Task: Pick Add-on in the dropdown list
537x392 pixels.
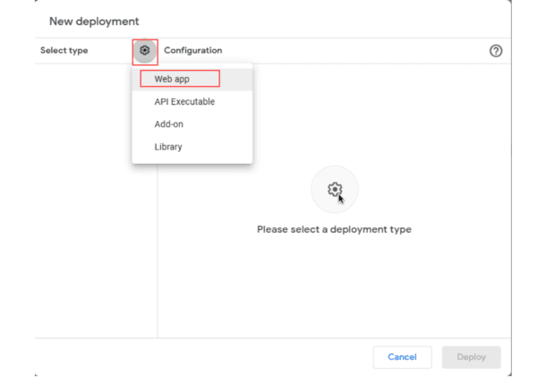Action: click(169, 124)
